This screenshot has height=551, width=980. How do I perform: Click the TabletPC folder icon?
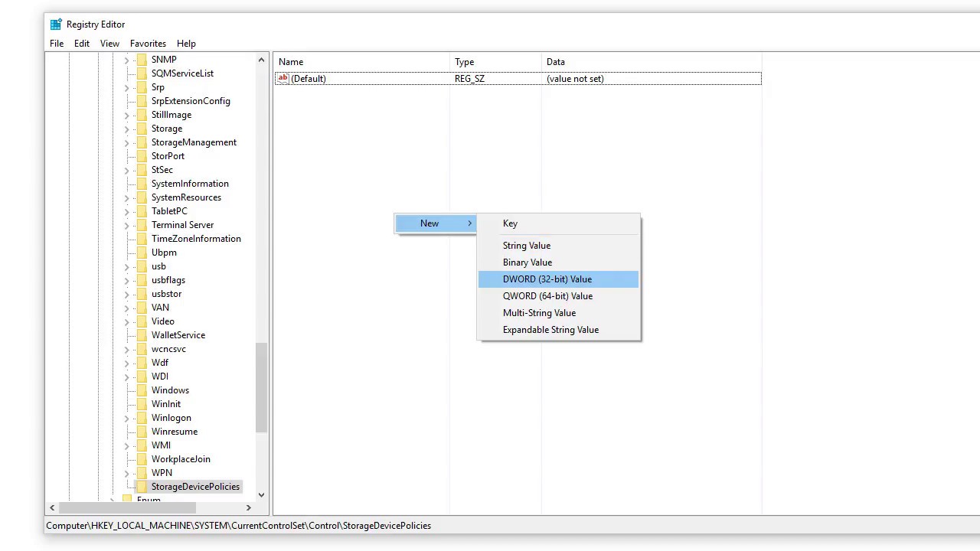coord(142,211)
